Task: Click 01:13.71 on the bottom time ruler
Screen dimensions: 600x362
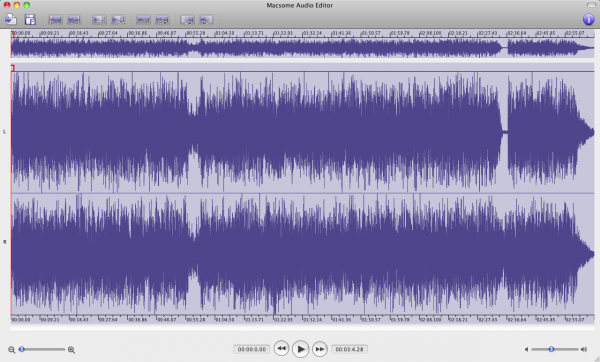Action: 254,320
